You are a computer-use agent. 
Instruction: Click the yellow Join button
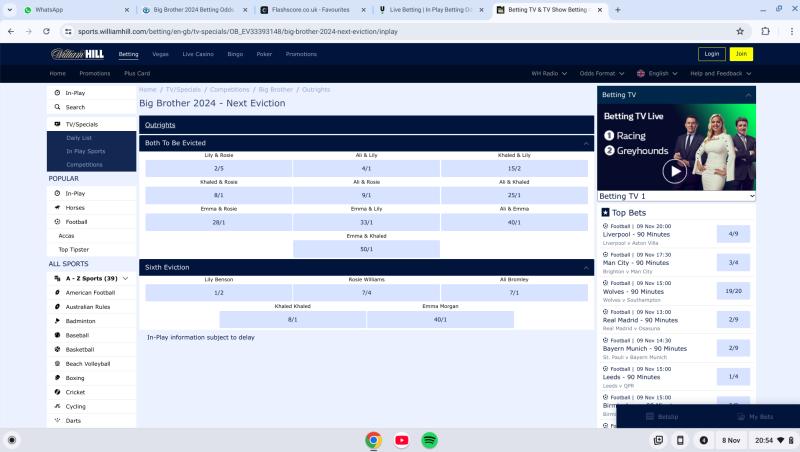(x=741, y=54)
